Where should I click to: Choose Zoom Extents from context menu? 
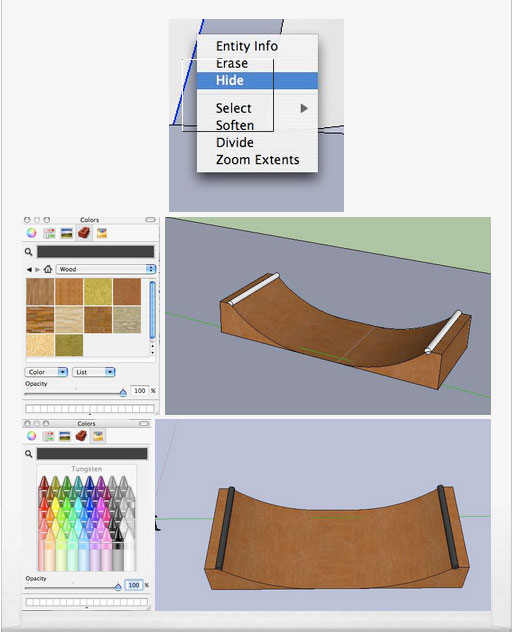pos(257,160)
